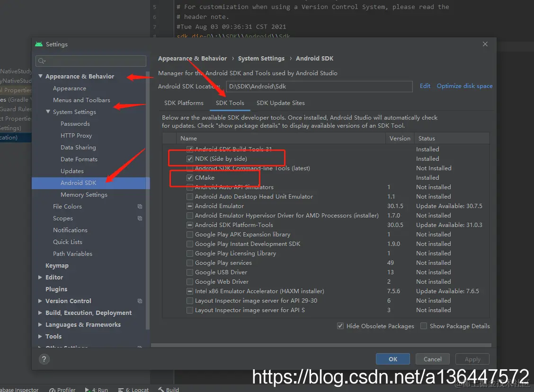534x392 pixels.
Task: Click the project-level icon beside File Colors
Action: coord(140,207)
